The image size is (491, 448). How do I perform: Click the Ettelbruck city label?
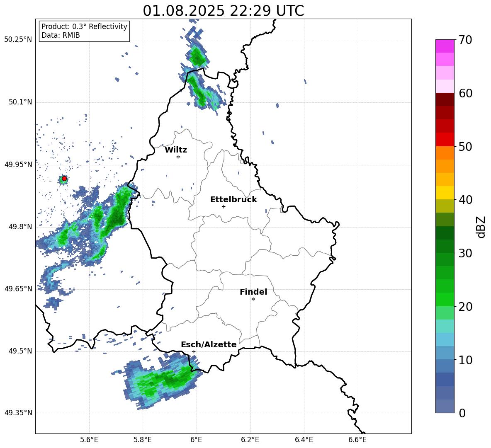coord(233,200)
